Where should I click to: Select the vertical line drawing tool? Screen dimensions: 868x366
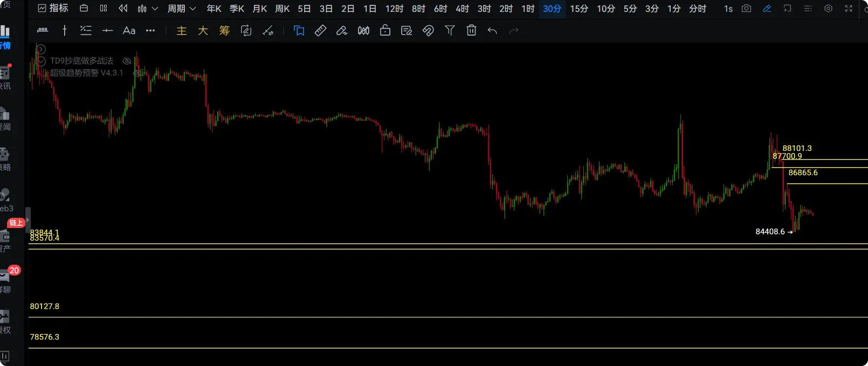point(64,31)
